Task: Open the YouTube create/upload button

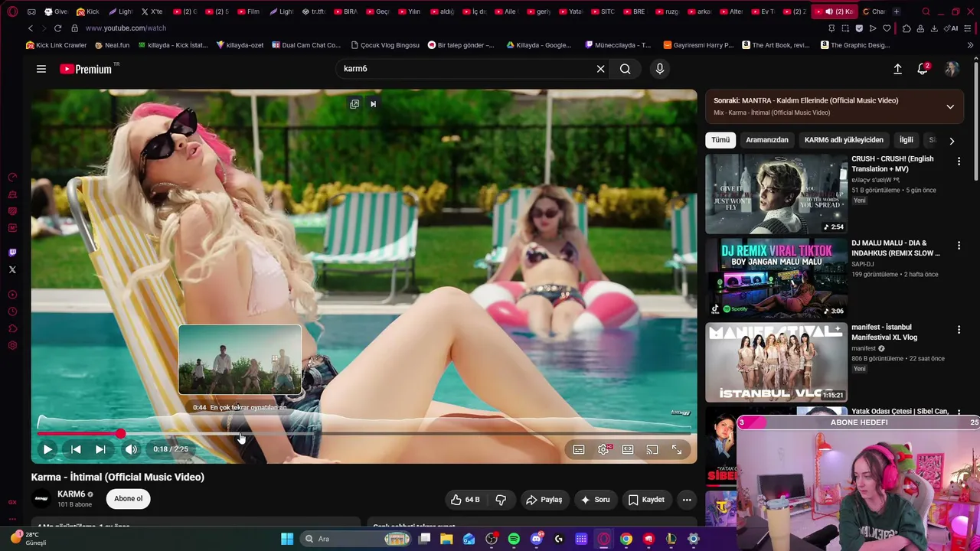Action: [897, 69]
